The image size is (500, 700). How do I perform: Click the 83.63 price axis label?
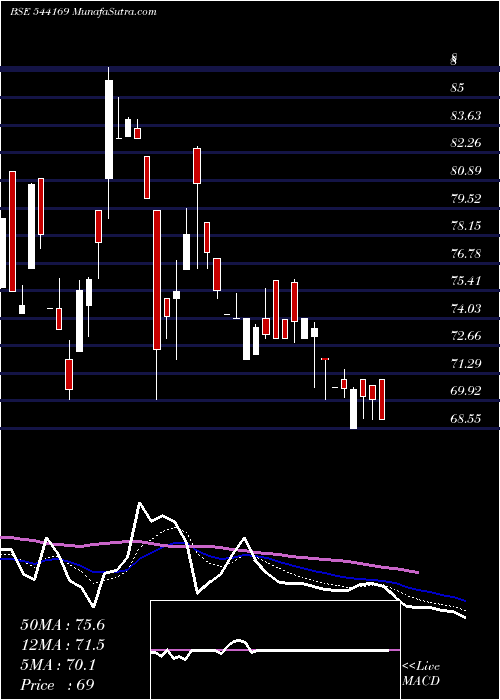(466, 116)
